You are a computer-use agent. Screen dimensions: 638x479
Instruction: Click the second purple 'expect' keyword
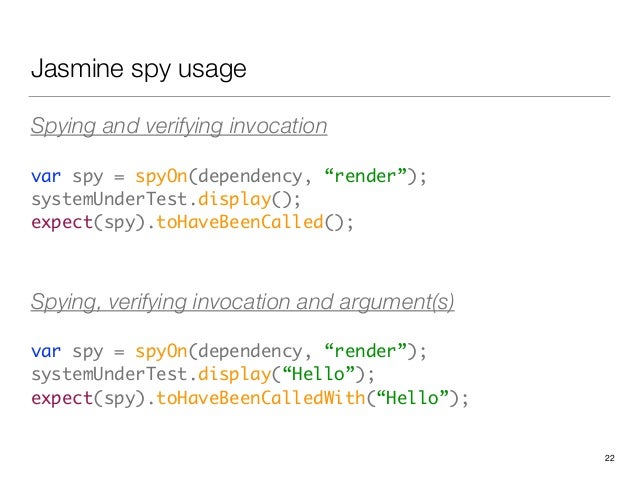(x=62, y=398)
